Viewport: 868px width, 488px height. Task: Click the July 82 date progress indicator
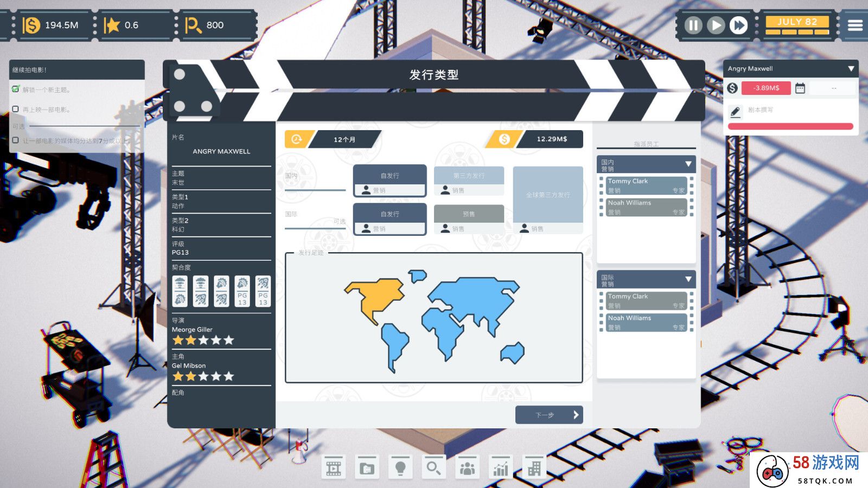(797, 25)
